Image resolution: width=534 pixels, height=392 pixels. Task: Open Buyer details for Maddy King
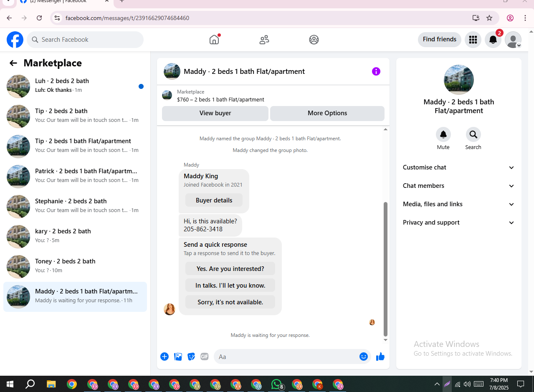click(214, 200)
